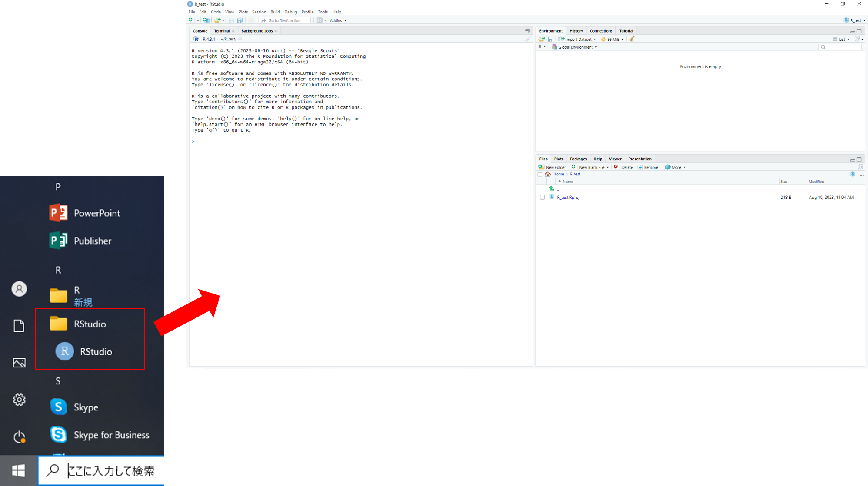
Task: Open the Addins dropdown menu
Action: 338,20
